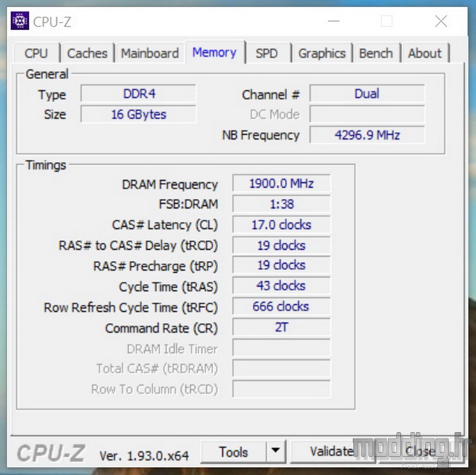
Task: Click the Dual Channel # field
Action: pos(367,93)
